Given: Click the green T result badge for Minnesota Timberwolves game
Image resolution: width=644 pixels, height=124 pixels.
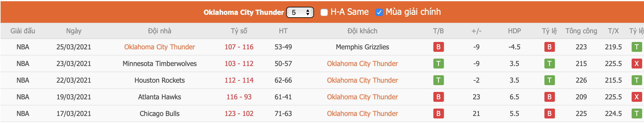Looking at the screenshot, I should (438, 64).
